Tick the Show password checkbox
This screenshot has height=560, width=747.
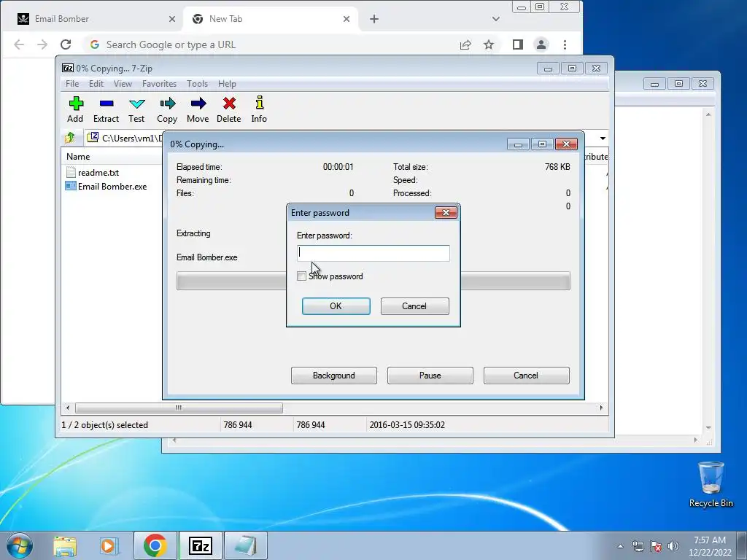pos(301,276)
